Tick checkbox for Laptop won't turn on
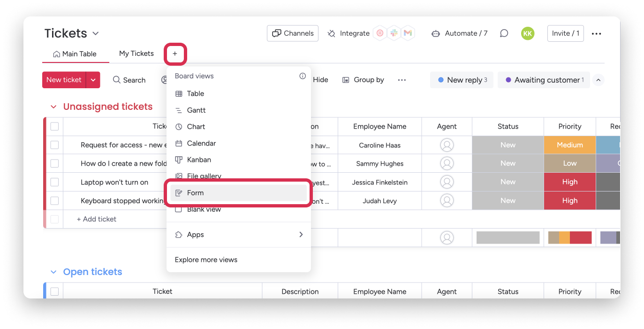644x329 pixels. point(54,182)
